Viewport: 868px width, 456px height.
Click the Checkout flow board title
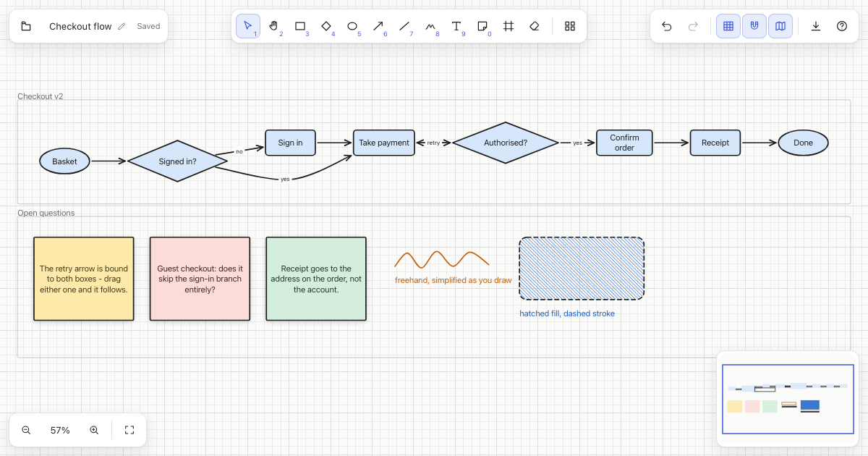point(80,26)
